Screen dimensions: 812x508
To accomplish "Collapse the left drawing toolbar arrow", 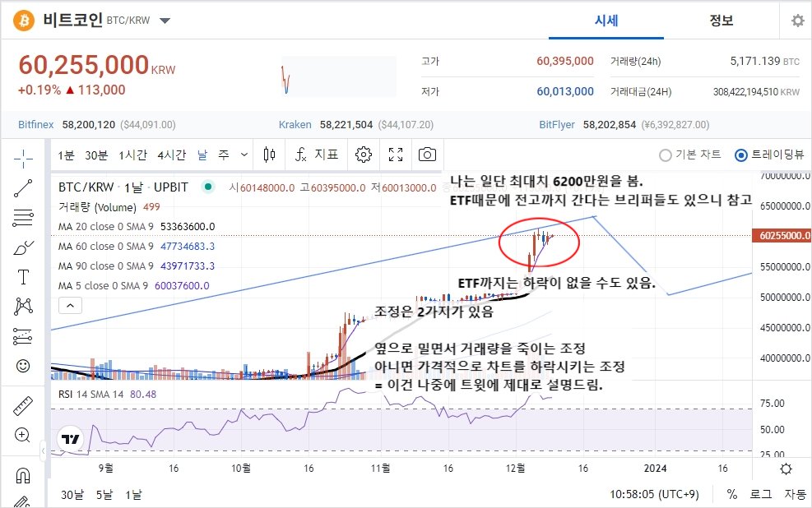I will [x=43, y=451].
